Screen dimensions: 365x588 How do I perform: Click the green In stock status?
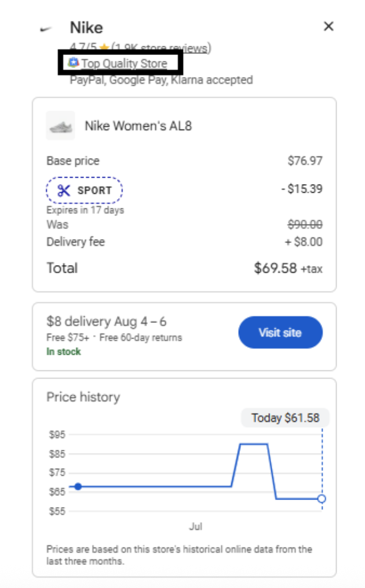click(64, 351)
